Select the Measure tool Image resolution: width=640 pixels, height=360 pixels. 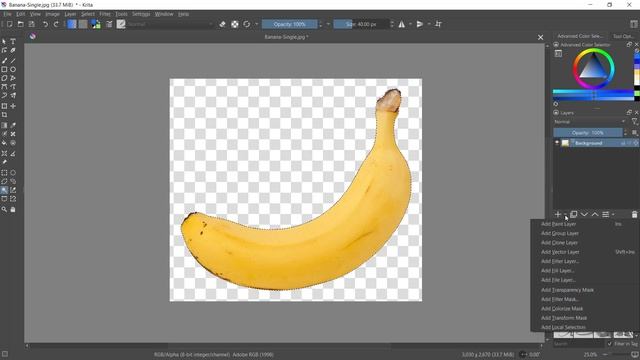click(x=13, y=153)
